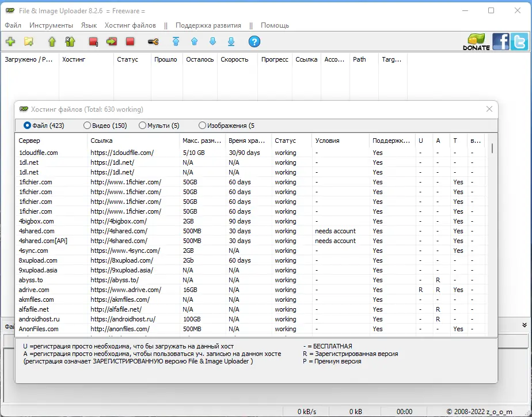Select the androidhost.ru server row
Image resolution: width=532 pixels, height=417 pixels.
[250, 319]
